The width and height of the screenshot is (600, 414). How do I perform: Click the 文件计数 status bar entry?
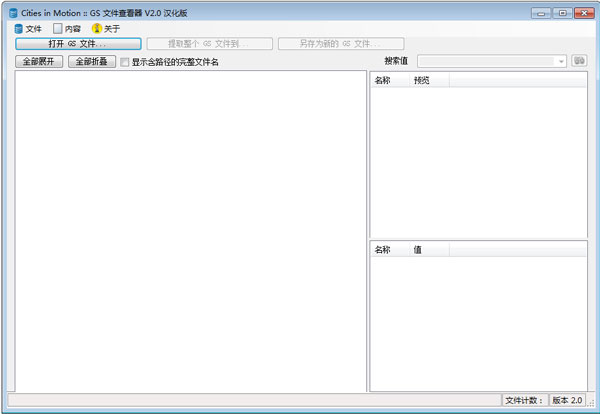525,400
